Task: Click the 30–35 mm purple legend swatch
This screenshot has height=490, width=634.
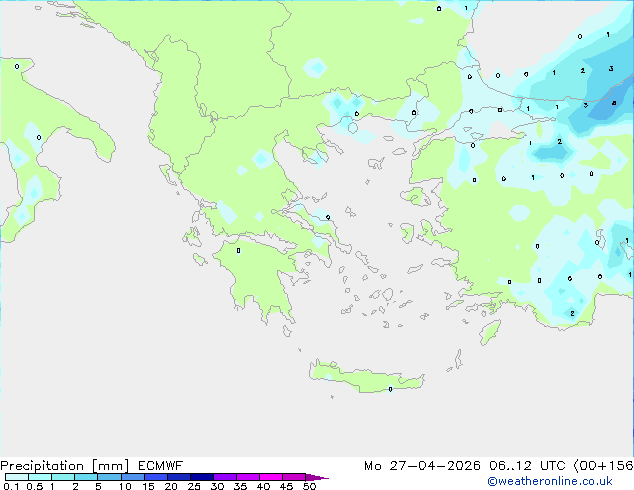Action: [225, 477]
